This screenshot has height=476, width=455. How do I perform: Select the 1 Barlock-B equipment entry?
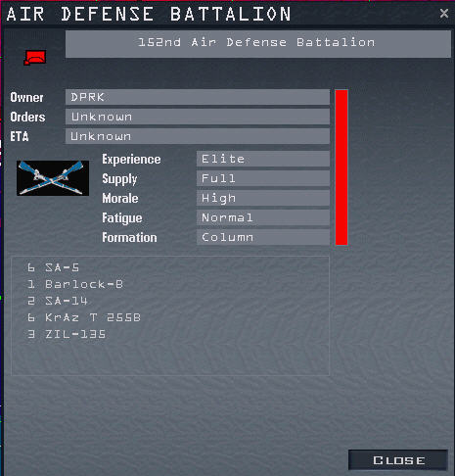75,284
